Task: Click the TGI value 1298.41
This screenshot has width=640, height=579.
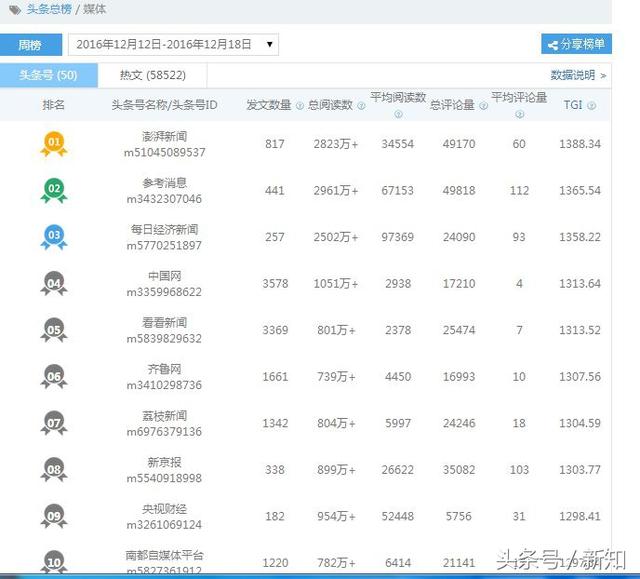Action: point(580,516)
